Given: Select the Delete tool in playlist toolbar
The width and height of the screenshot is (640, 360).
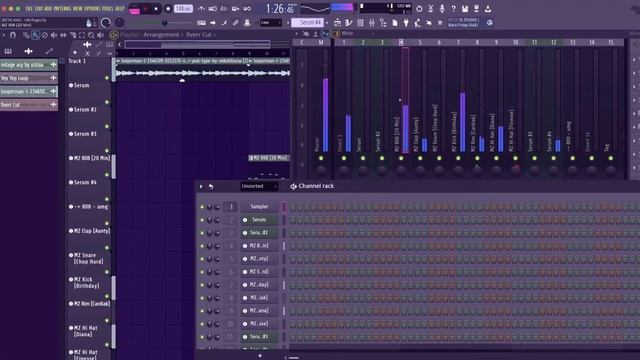Looking at the screenshot, I should point(44,35).
